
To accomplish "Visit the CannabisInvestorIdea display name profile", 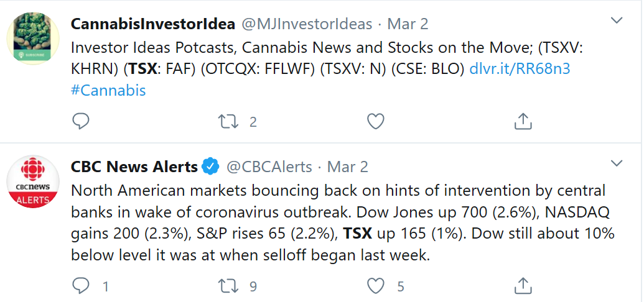I will point(153,24).
